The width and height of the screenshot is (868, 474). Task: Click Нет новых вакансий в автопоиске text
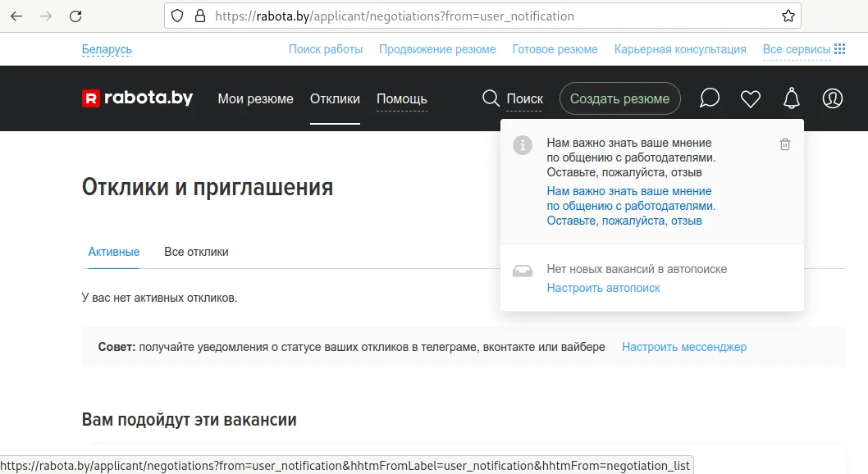[x=637, y=269]
